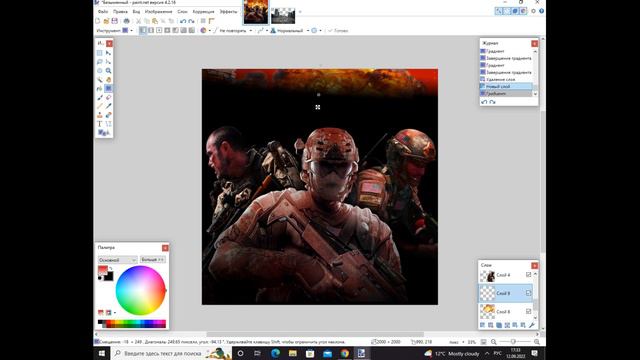Click inside the color wheel
This screenshot has width=640, height=360.
tap(140, 290)
